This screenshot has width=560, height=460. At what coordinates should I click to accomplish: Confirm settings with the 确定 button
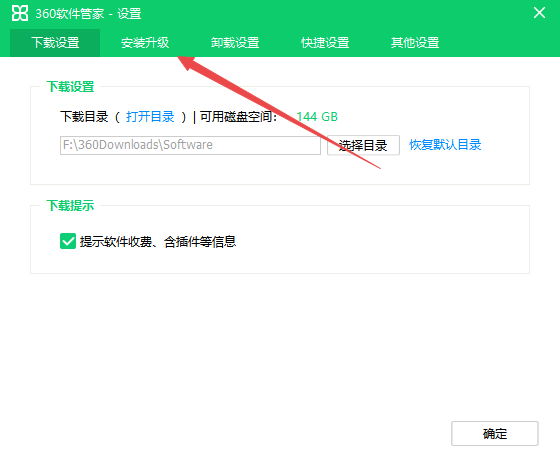(x=495, y=434)
